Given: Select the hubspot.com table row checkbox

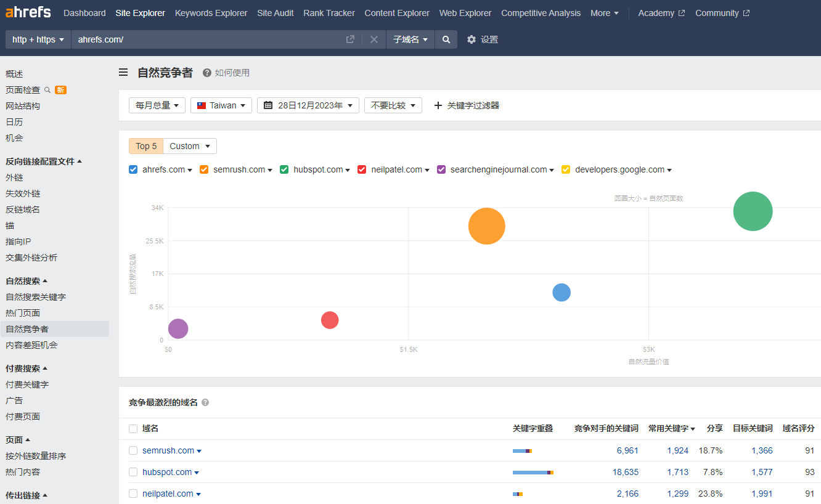Looking at the screenshot, I should pyautogui.click(x=133, y=472).
